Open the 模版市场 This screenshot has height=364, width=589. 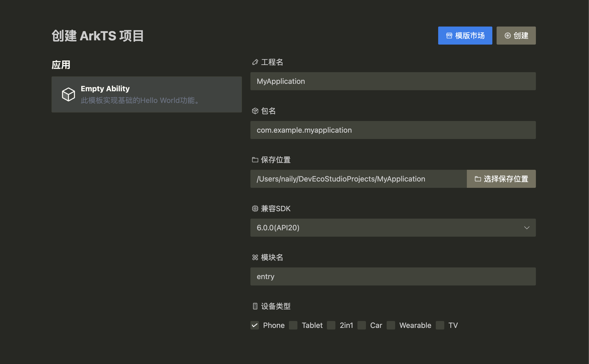click(x=465, y=36)
